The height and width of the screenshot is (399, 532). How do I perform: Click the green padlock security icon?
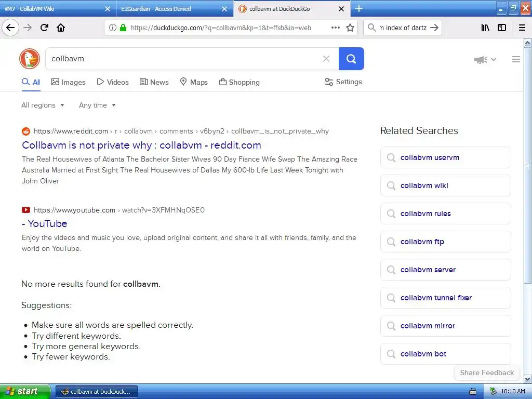123,28
